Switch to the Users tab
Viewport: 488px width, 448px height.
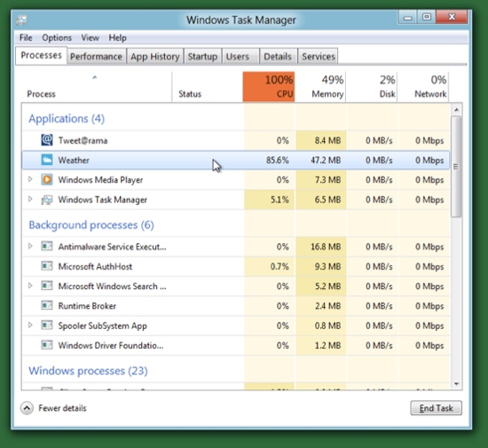(240, 56)
